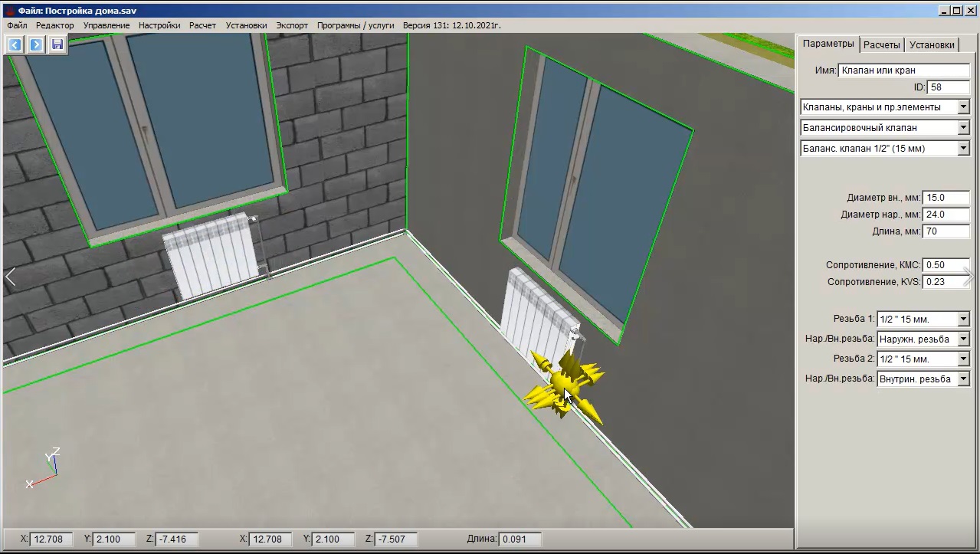
Task: Click the first Y coordinate field 2.100
Action: click(x=113, y=539)
